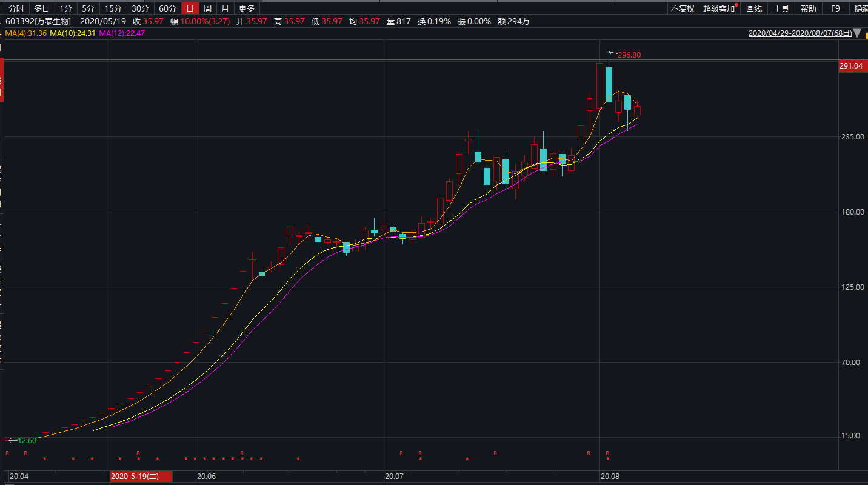Select the highlighted 日 daily K-line tab
The height and width of the screenshot is (485, 868).
190,8
